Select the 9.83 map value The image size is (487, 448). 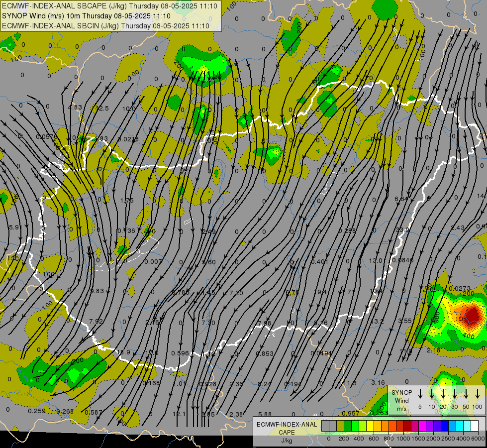point(97,291)
